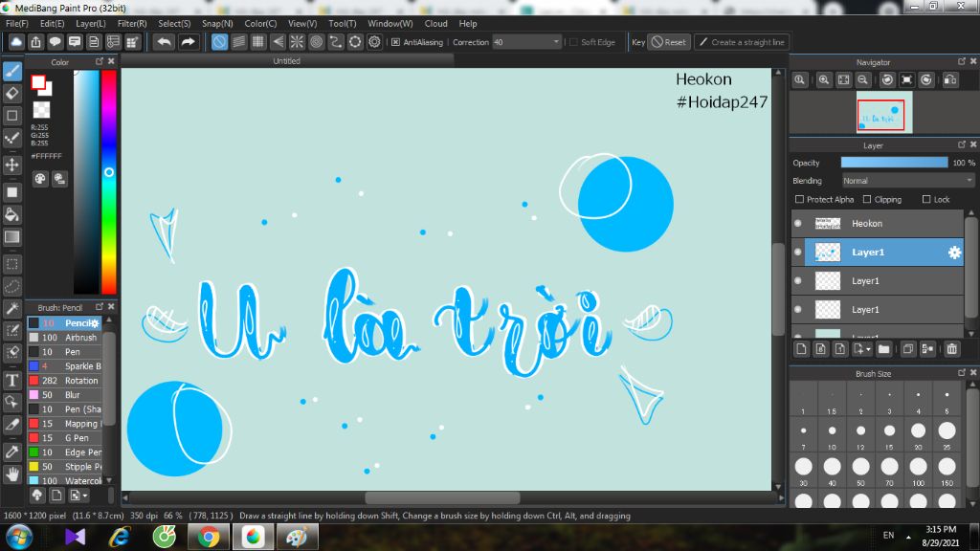Select the Move tool
This screenshot has height=551, width=980.
(11, 165)
